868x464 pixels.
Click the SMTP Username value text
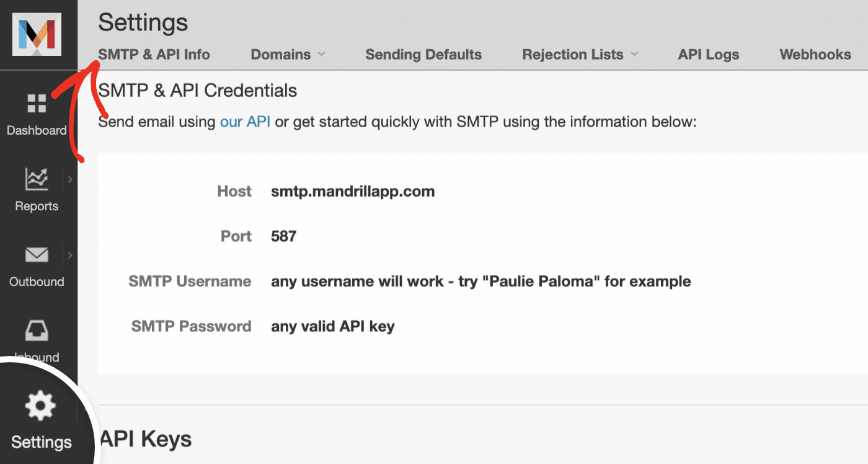(x=481, y=282)
